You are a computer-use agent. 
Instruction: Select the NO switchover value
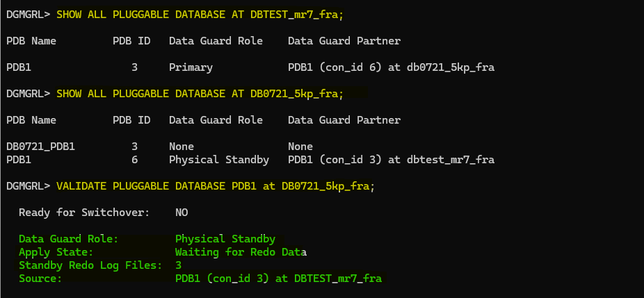click(x=182, y=213)
